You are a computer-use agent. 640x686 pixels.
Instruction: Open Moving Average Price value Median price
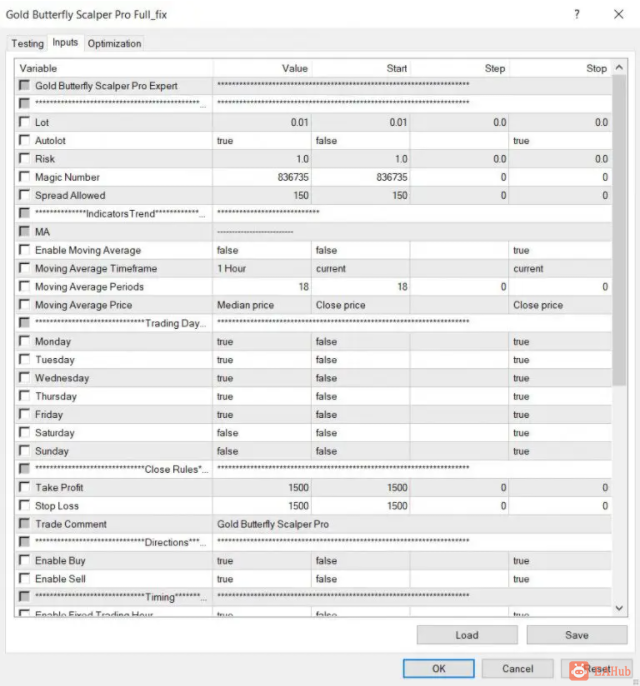[x=262, y=305]
